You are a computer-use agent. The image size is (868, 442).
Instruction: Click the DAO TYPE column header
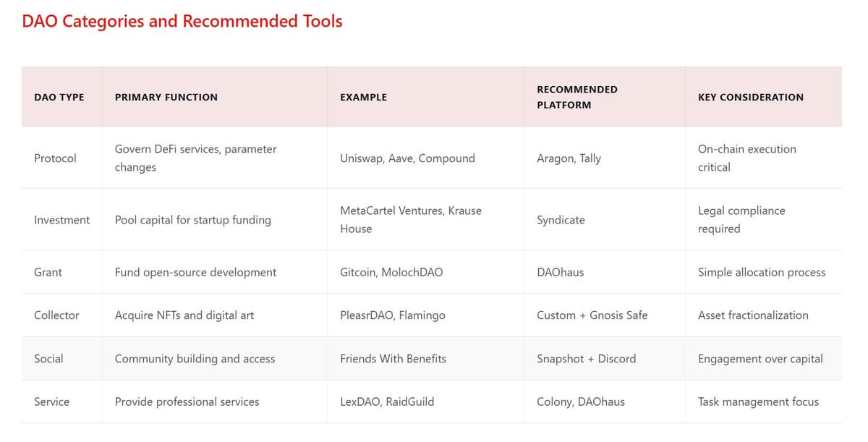(x=59, y=97)
